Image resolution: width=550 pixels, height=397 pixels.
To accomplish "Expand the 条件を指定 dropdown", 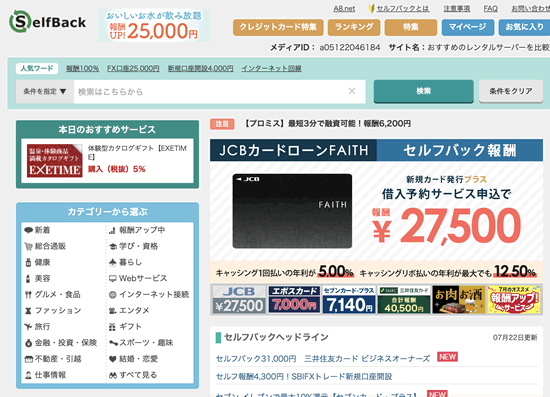I will pos(45,92).
